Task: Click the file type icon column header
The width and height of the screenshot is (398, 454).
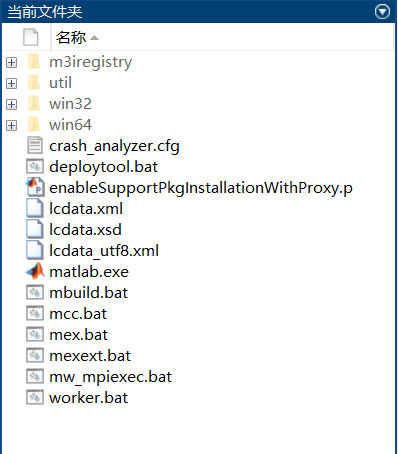Action: tap(31, 37)
